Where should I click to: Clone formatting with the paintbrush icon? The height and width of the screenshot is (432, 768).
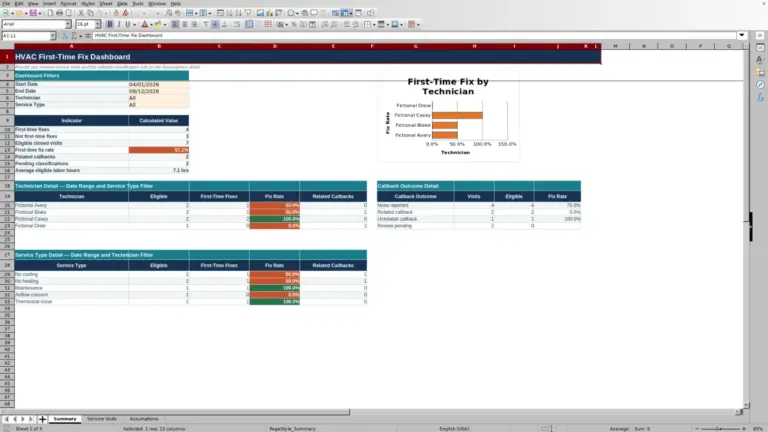pyautogui.click(x=116, y=13)
